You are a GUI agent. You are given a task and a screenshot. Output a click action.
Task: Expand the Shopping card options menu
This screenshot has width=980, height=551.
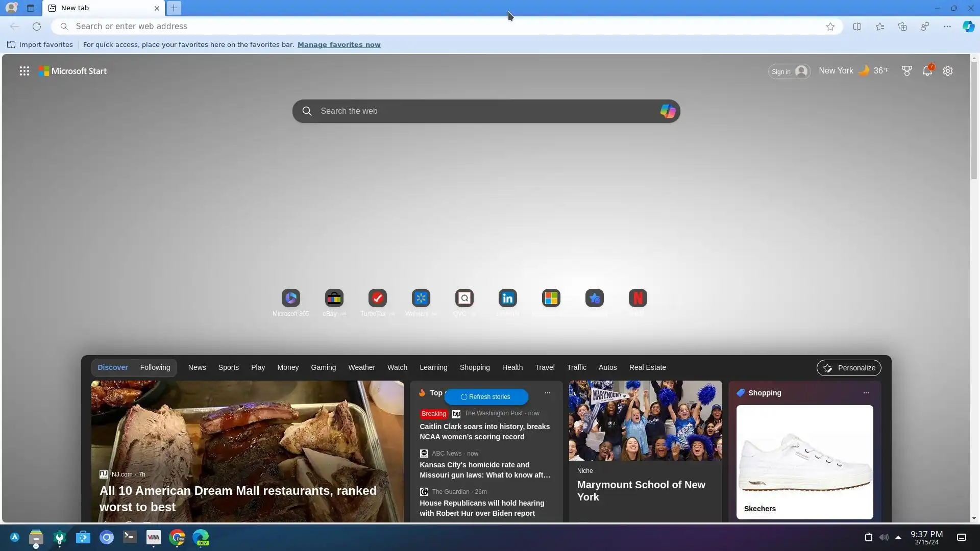pyautogui.click(x=866, y=393)
